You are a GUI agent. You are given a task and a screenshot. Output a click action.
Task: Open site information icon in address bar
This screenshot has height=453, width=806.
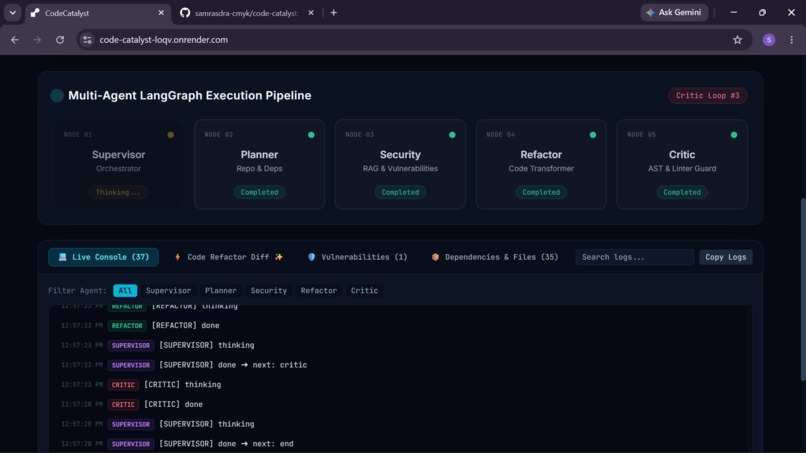click(x=87, y=40)
